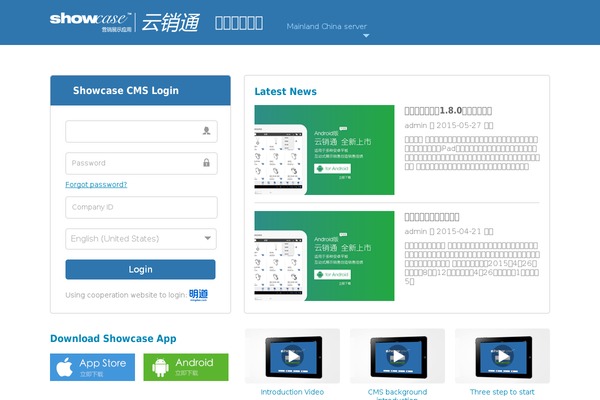
Task: Click the username input field
Action: tap(141, 131)
